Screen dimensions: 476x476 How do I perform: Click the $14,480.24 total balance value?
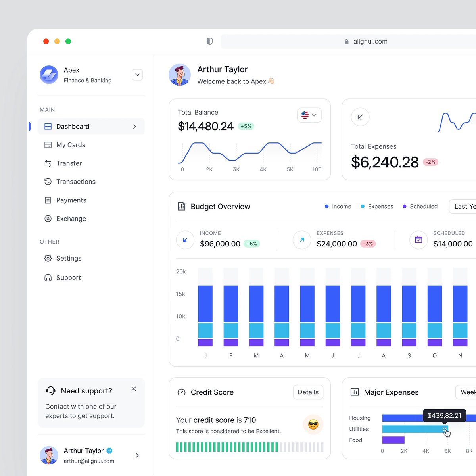[x=205, y=126]
